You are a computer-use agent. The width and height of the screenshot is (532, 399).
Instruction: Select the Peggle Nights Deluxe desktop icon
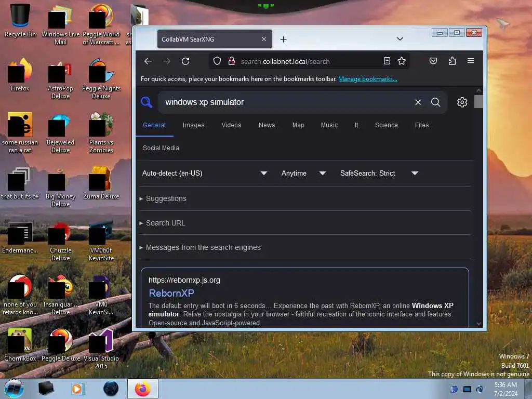pos(101,79)
